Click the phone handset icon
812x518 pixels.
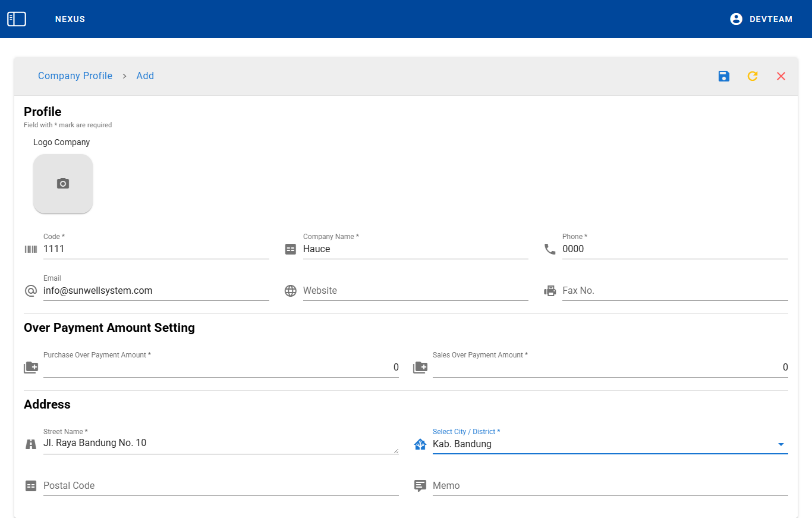click(x=550, y=249)
